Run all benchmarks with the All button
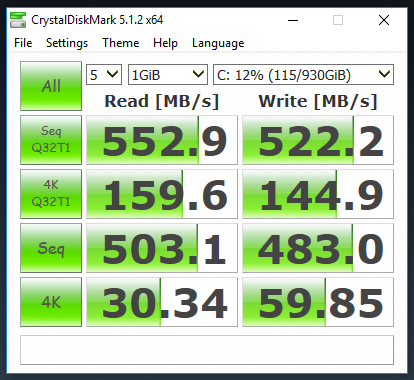The width and height of the screenshot is (414, 380). click(x=51, y=86)
